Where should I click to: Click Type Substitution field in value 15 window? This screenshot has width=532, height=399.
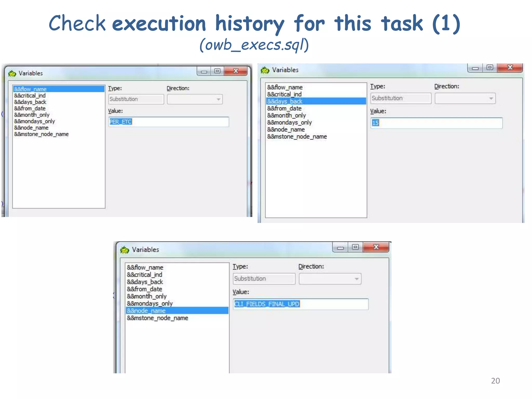pyautogui.click(x=401, y=98)
